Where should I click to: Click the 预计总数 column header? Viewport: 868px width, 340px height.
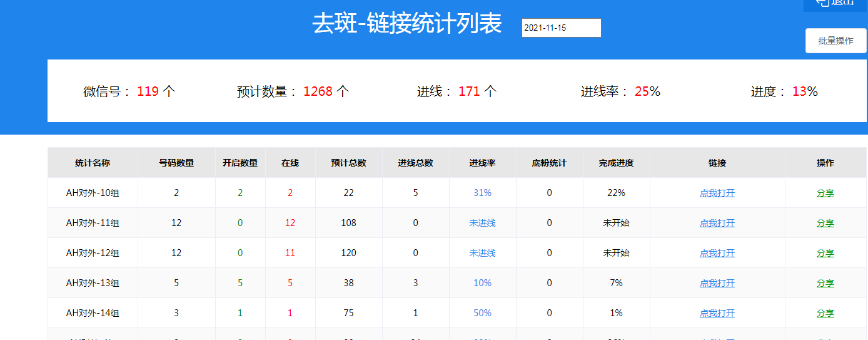(349, 163)
